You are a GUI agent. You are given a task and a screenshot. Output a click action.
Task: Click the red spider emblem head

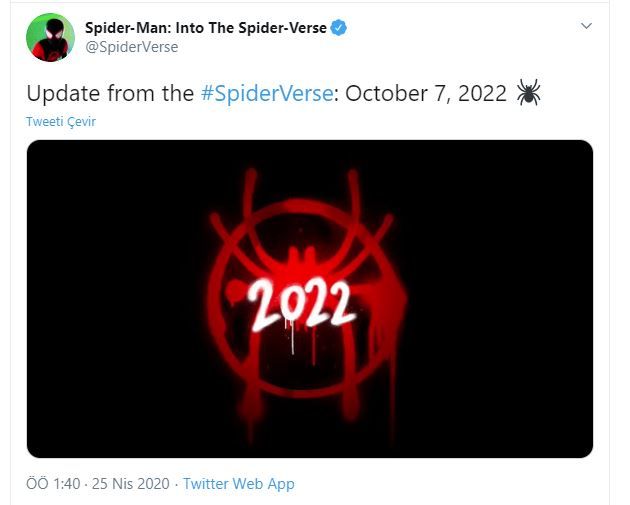302,261
